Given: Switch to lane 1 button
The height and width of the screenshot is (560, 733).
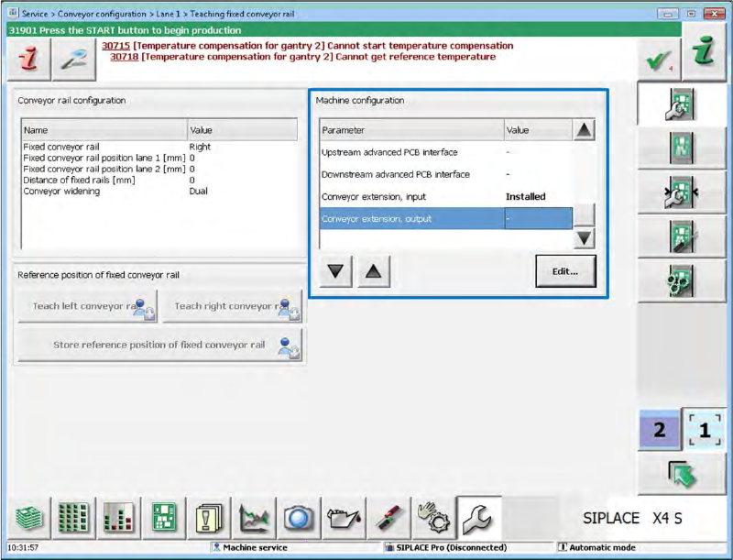Looking at the screenshot, I should pos(705,430).
